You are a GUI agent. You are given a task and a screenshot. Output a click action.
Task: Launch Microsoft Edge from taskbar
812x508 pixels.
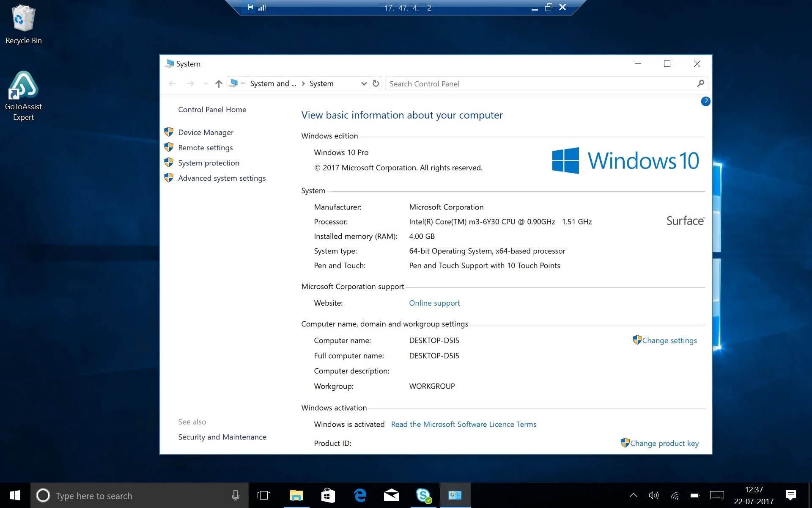(x=360, y=495)
